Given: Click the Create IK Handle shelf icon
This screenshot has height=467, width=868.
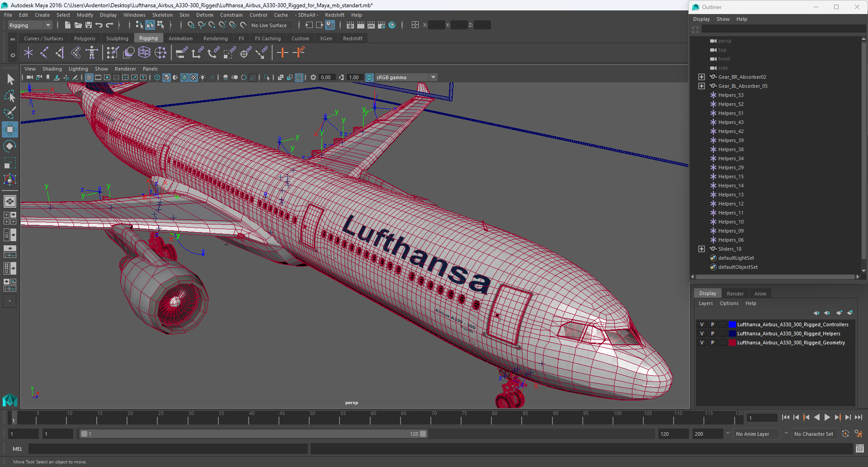Looking at the screenshot, I should coord(60,53).
